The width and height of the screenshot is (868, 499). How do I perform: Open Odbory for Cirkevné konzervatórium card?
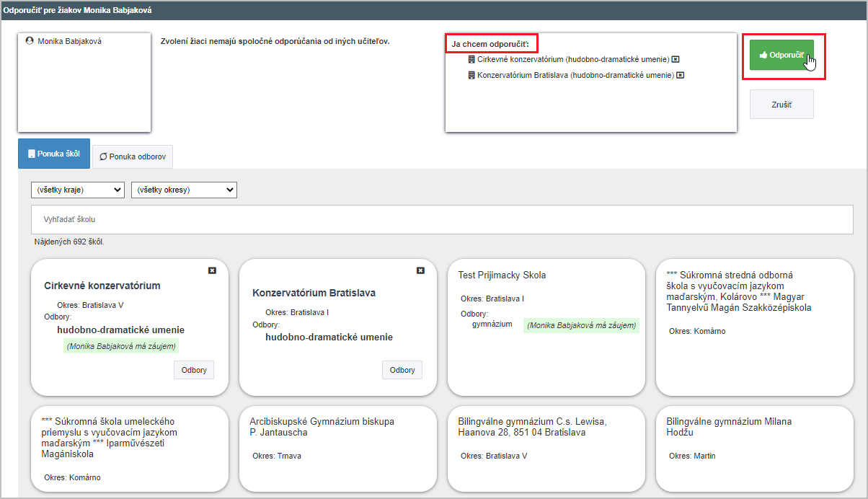[194, 370]
